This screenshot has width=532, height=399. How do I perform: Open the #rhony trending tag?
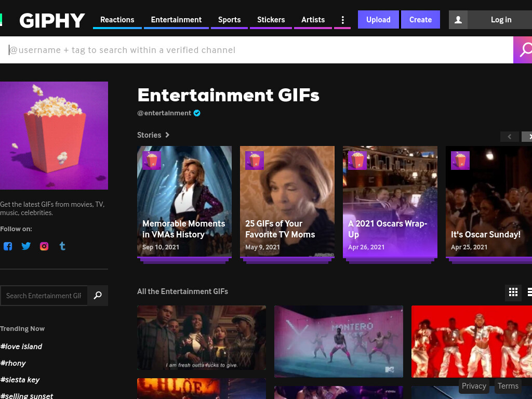click(x=13, y=363)
